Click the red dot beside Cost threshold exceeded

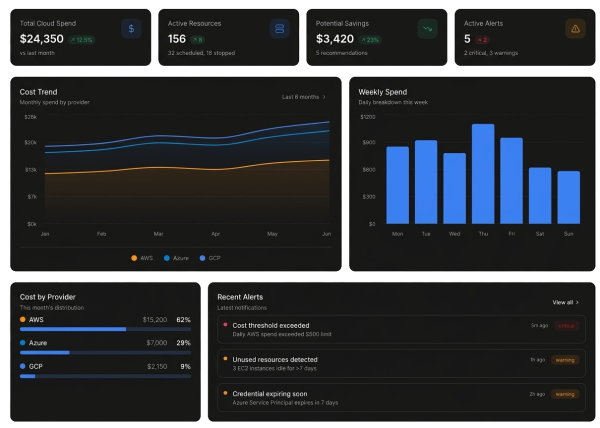click(x=225, y=325)
